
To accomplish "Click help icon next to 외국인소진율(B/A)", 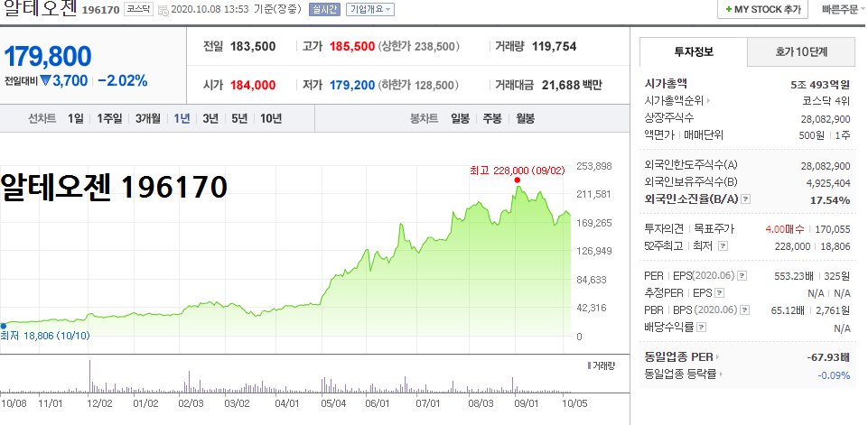I will (x=745, y=199).
